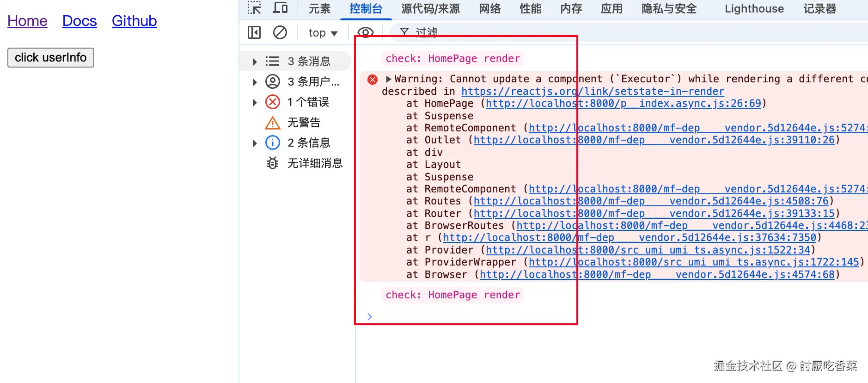Click the errors red X icon in sidebar
868x383 pixels.
click(x=273, y=102)
